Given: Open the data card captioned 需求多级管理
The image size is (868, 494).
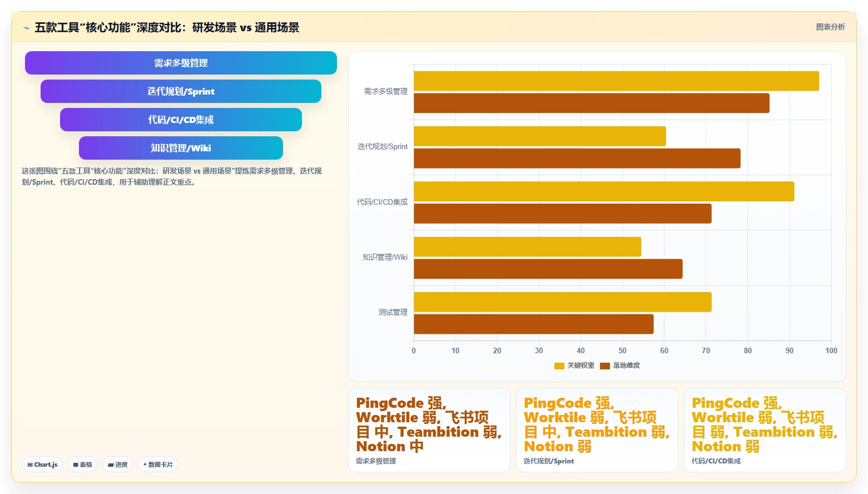Looking at the screenshot, I should point(429,430).
